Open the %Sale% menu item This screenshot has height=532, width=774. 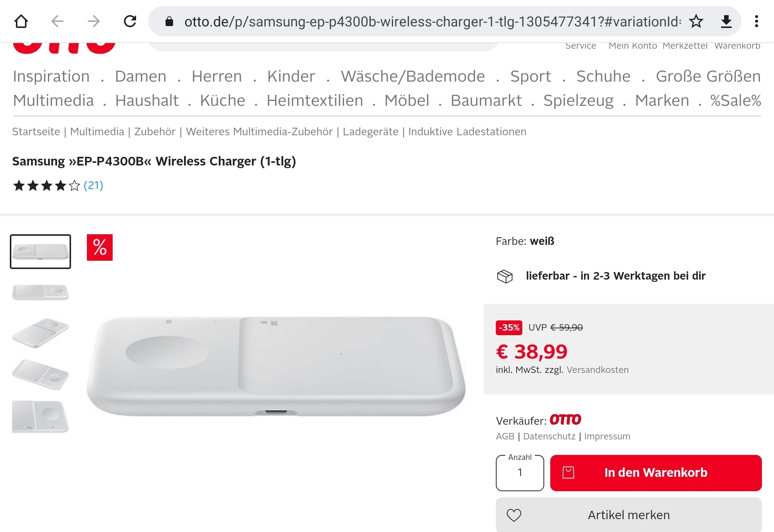[x=735, y=101]
